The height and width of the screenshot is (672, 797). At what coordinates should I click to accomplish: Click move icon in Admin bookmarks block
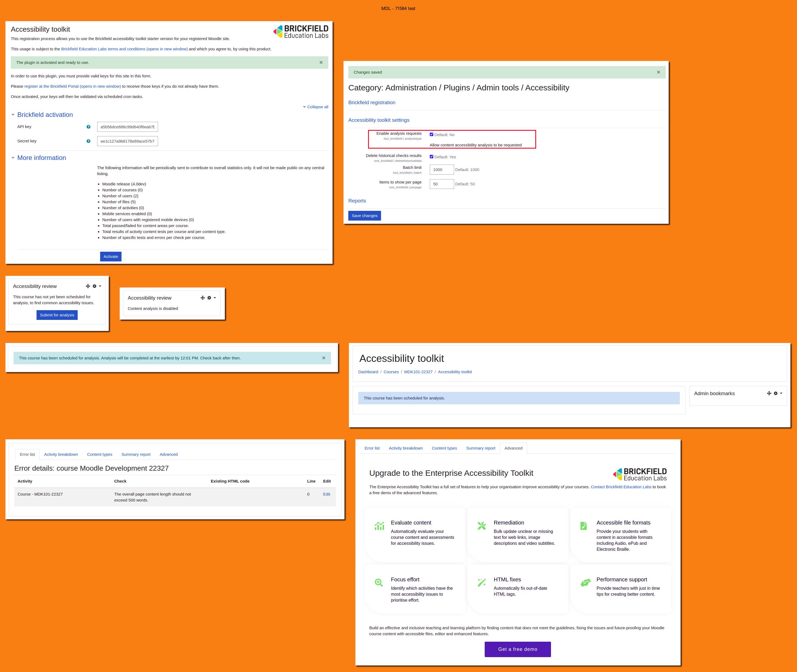coord(769,393)
